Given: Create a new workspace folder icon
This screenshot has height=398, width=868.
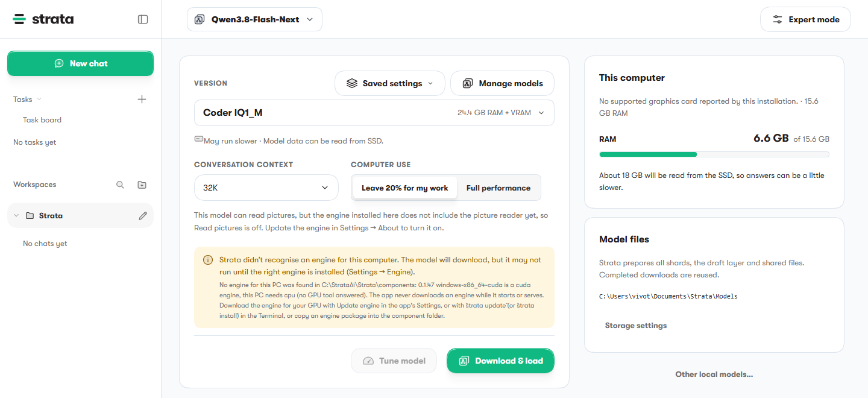Looking at the screenshot, I should (x=142, y=185).
